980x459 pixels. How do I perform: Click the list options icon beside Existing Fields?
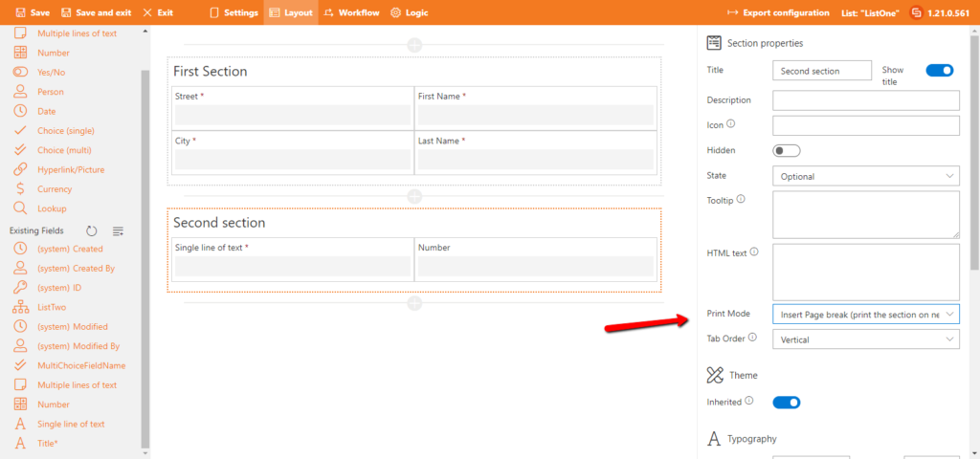click(118, 230)
